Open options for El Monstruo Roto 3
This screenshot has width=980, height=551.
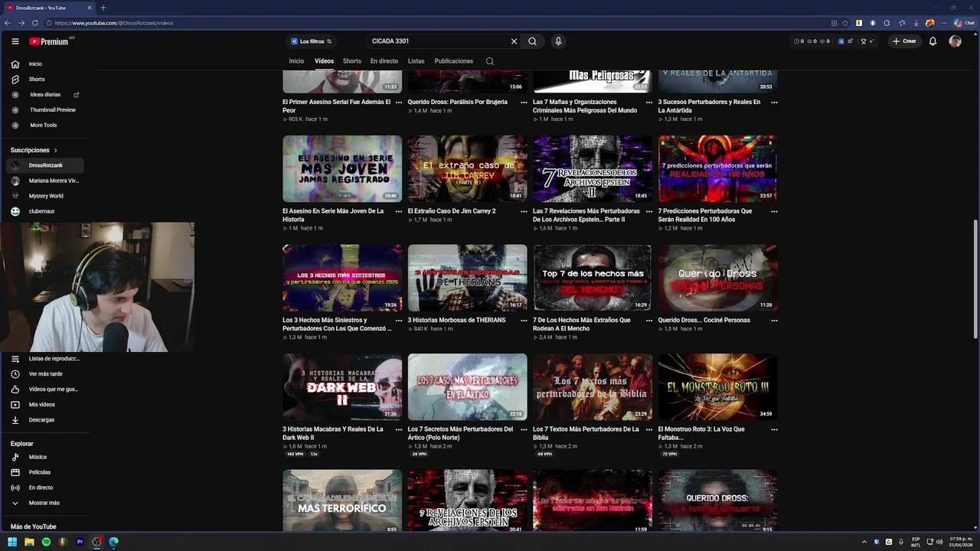(774, 430)
